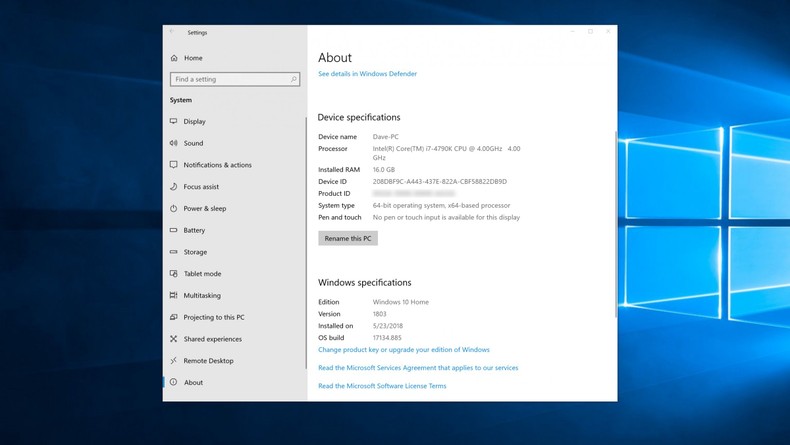The height and width of the screenshot is (445, 790).
Task: Open See details in Windows Defender link
Action: point(367,74)
